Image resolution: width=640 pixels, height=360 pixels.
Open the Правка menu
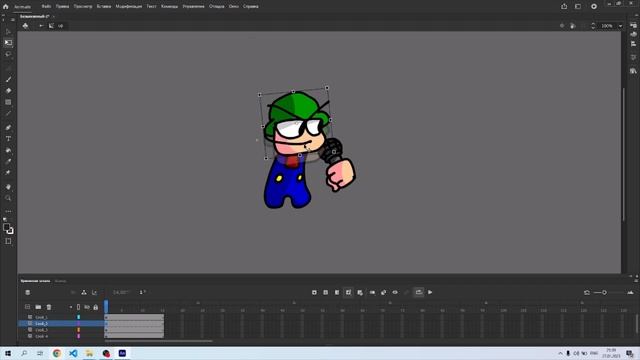point(62,7)
